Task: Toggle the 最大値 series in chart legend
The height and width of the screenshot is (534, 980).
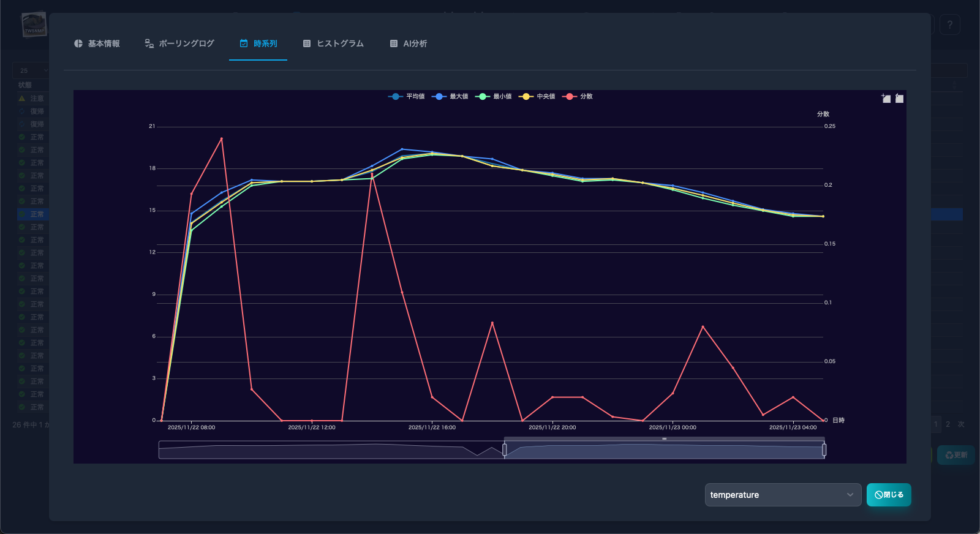Action: pyautogui.click(x=450, y=97)
